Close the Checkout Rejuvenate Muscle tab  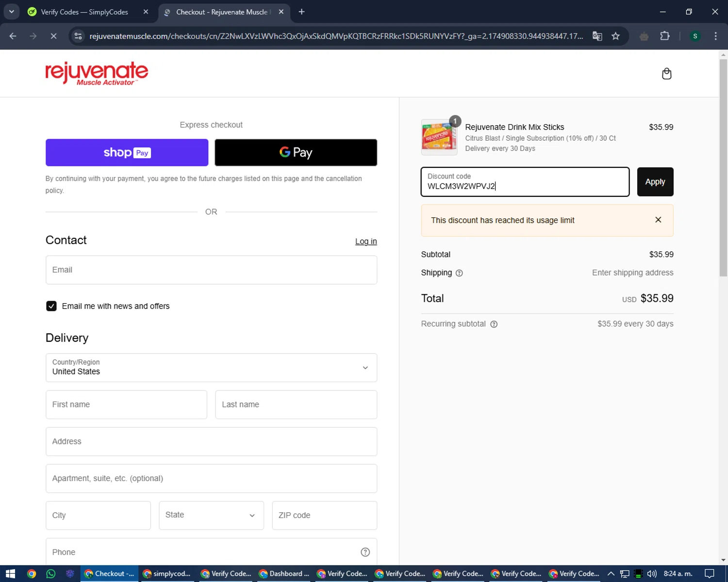pos(281,12)
